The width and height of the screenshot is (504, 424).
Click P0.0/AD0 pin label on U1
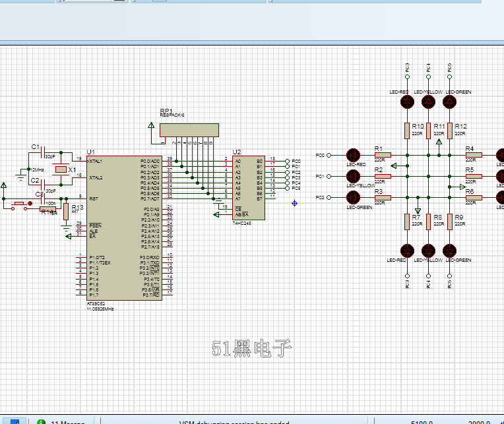coord(150,162)
